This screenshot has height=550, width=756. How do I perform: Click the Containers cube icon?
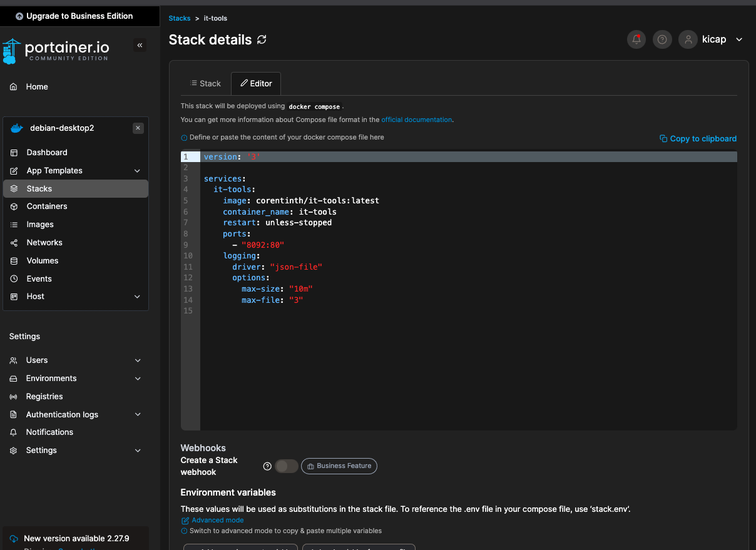click(14, 206)
